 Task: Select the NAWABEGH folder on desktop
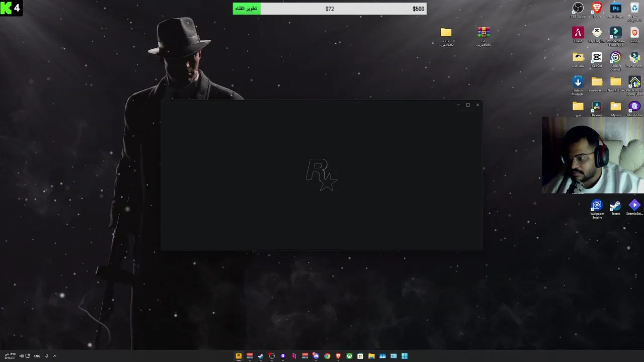click(x=616, y=84)
